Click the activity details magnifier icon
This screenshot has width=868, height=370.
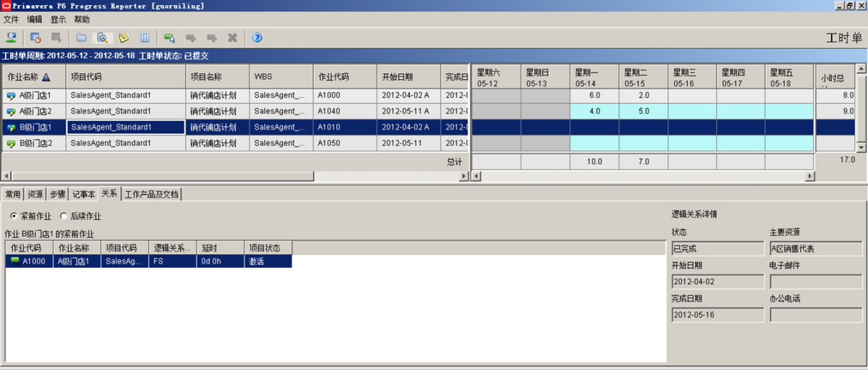[x=103, y=38]
